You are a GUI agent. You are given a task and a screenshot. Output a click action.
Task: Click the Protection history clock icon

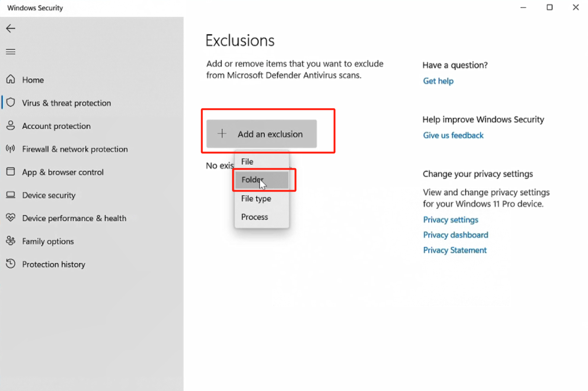click(x=11, y=264)
